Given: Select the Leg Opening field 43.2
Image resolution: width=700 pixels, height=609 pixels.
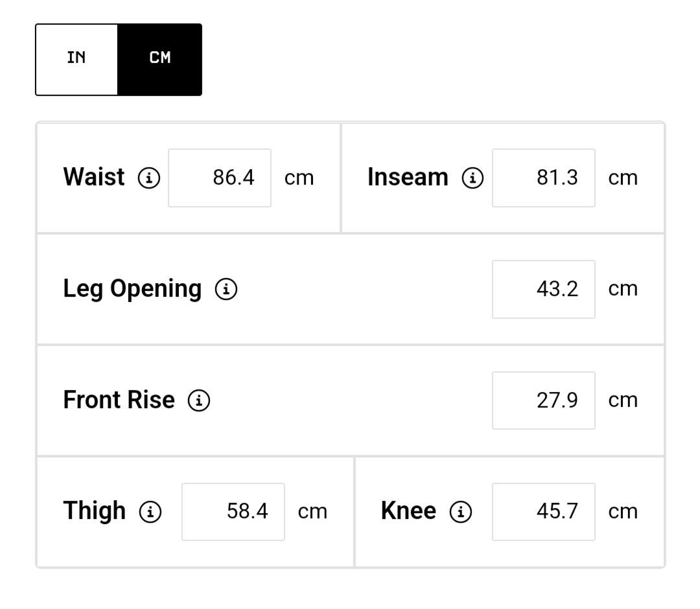Looking at the screenshot, I should click(544, 289).
